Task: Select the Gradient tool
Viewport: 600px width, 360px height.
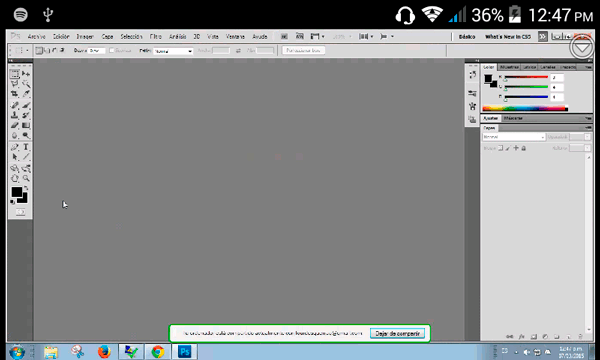Action: (x=26, y=125)
